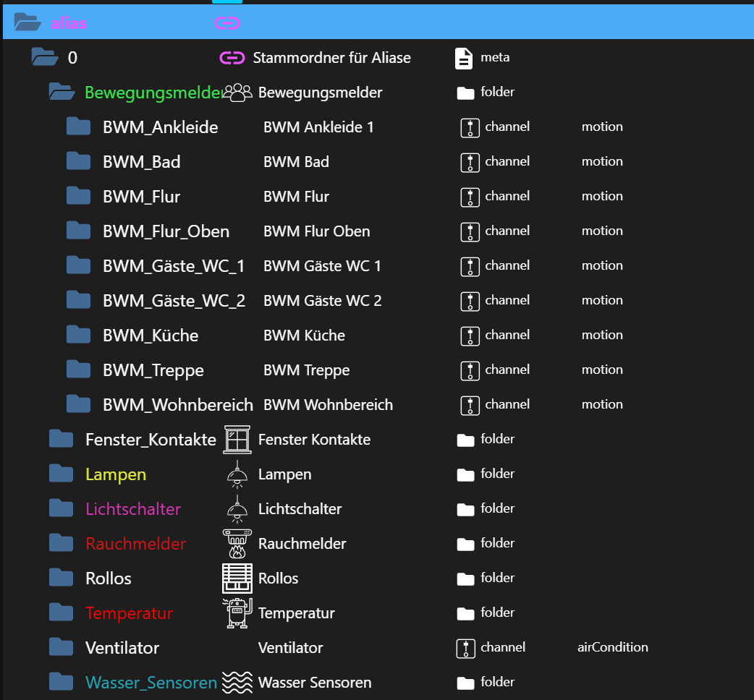Click the smoke detector icon beside Rauchmelder
Image resolution: width=754 pixels, height=700 pixels.
coord(237,542)
